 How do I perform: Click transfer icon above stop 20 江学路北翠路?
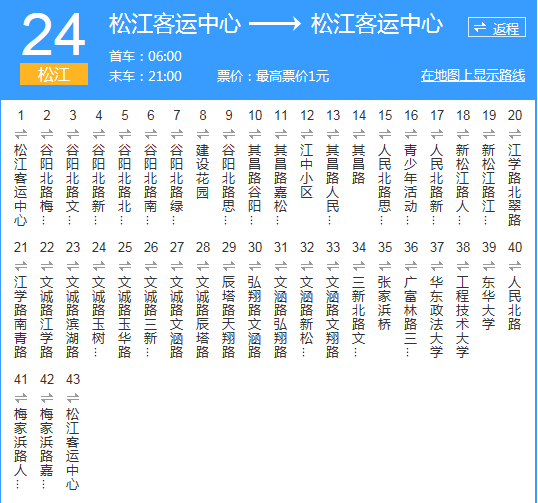(x=515, y=134)
